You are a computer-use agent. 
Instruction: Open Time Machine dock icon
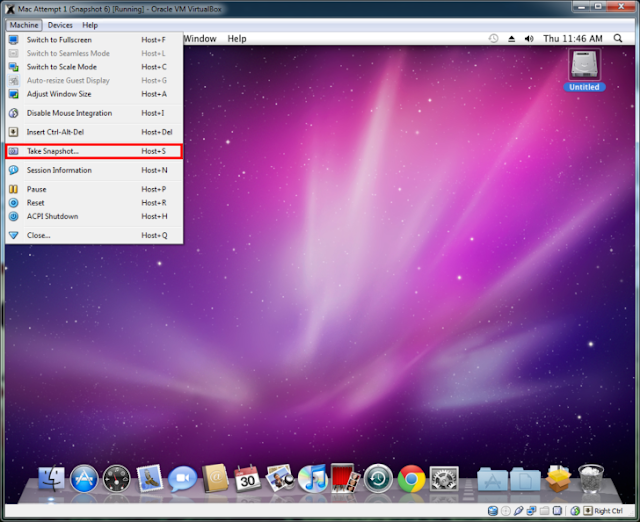[378, 479]
